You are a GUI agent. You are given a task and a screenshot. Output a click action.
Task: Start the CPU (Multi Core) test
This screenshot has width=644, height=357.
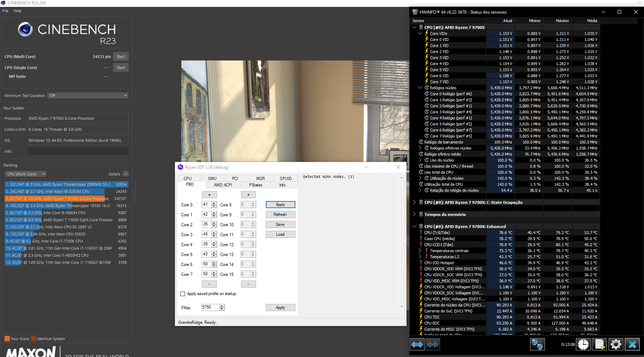(x=121, y=57)
